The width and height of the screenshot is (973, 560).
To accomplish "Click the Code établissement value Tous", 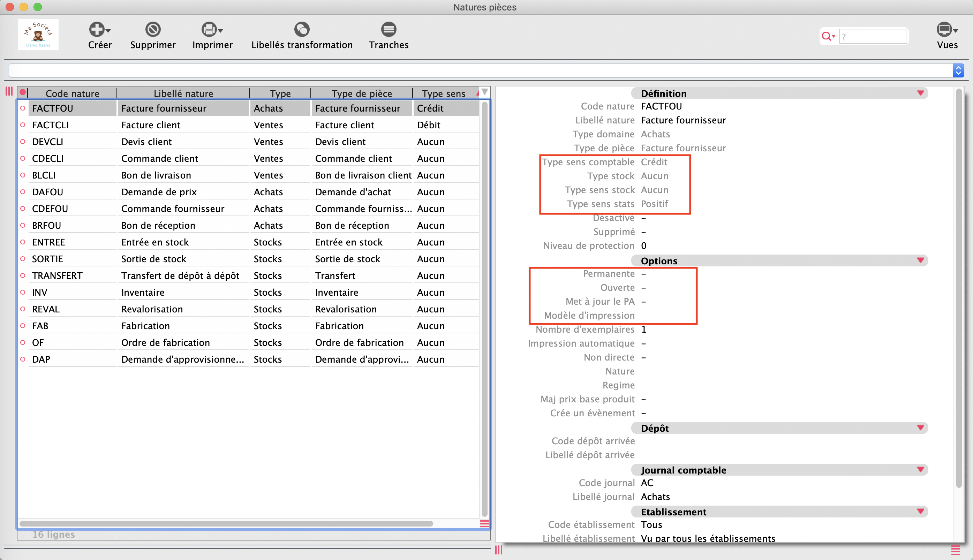I will pyautogui.click(x=651, y=525).
